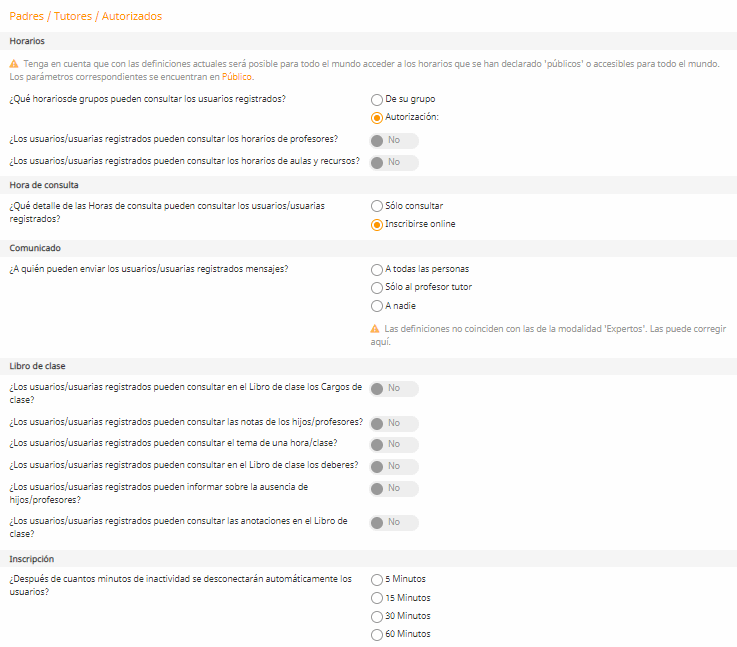
Task: Click the 'Comunicado' section header
Action: click(368, 248)
